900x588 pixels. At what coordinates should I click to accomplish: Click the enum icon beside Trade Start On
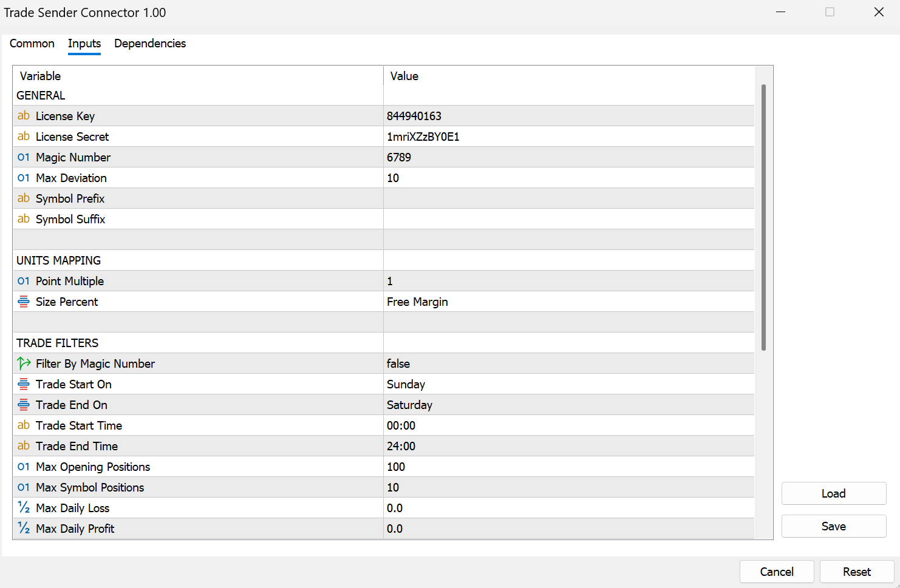(x=24, y=384)
